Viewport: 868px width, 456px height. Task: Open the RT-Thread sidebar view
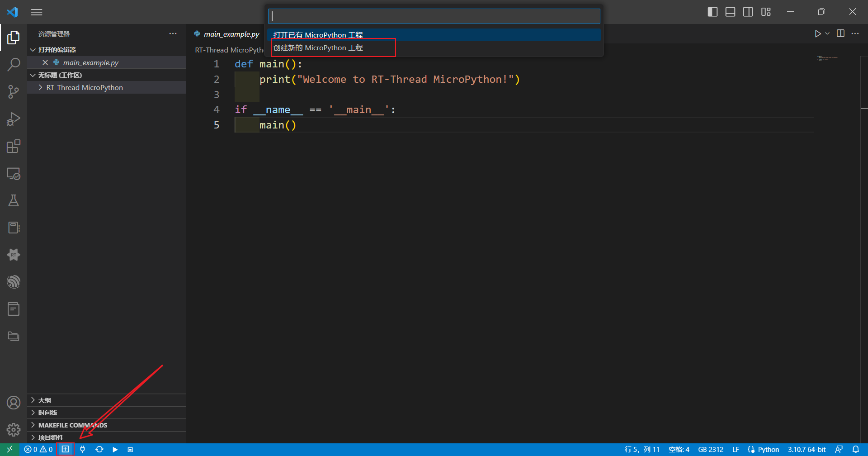[x=14, y=255]
